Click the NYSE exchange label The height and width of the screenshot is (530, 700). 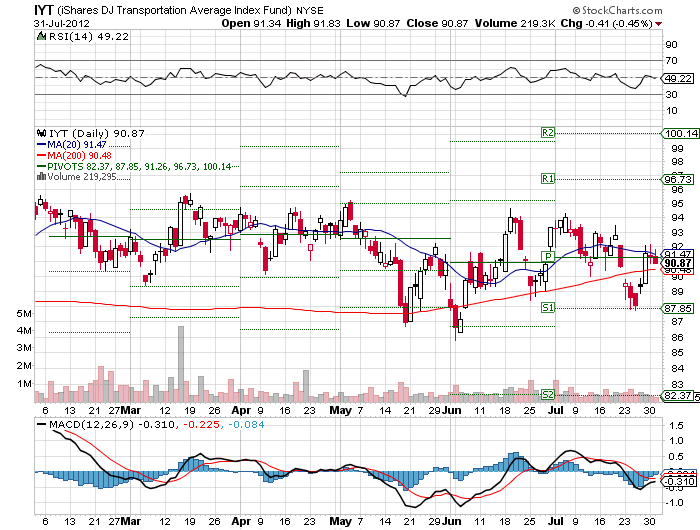(x=310, y=10)
